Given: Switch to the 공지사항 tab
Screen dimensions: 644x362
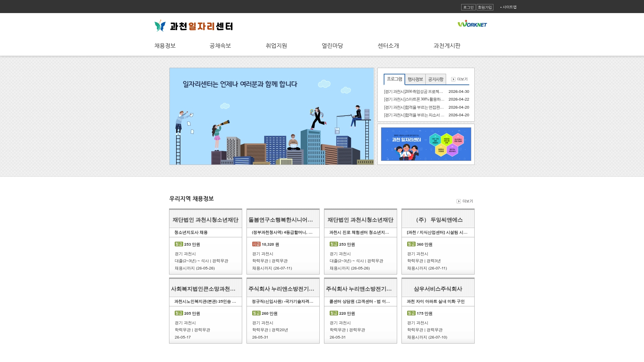Looking at the screenshot, I should (436, 79).
